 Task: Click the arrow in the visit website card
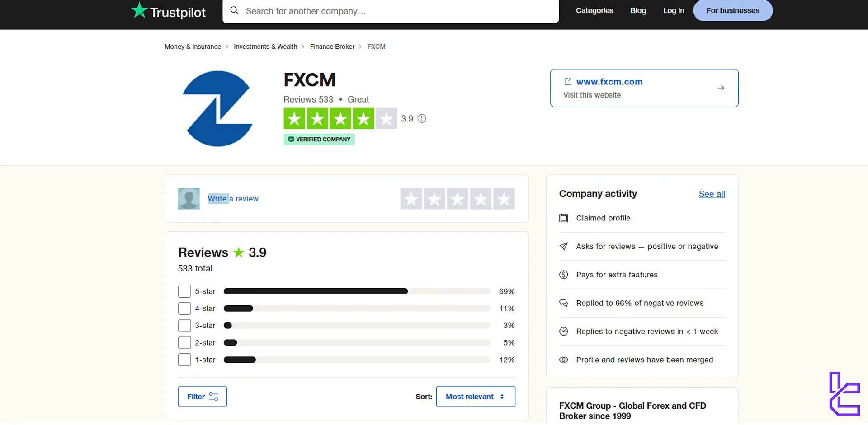721,88
